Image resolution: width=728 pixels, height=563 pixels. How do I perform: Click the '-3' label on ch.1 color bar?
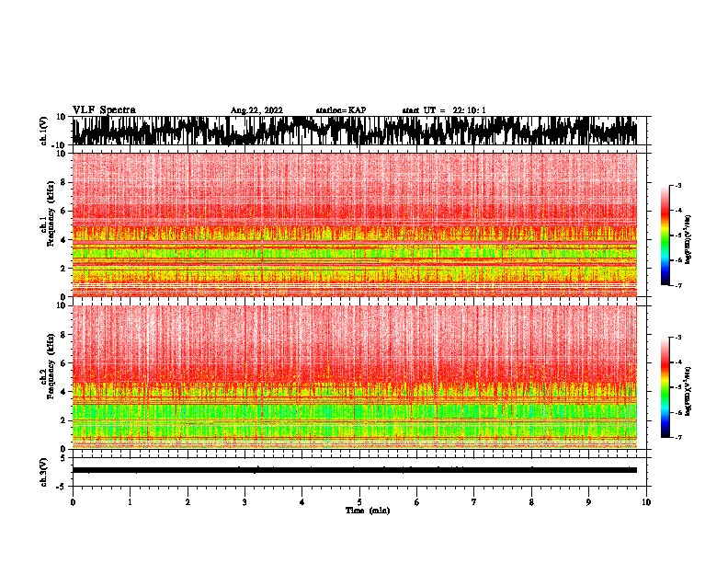click(x=678, y=185)
